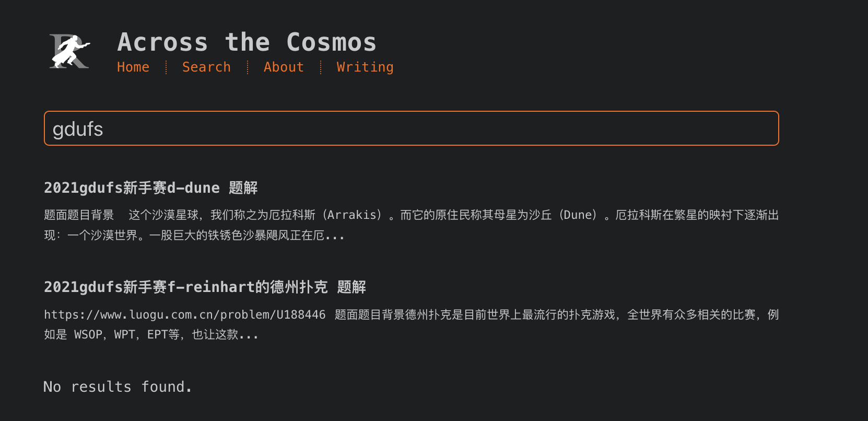The width and height of the screenshot is (868, 421).
Task: Click "WSOP" in the second excerpt
Action: pyautogui.click(x=88, y=335)
